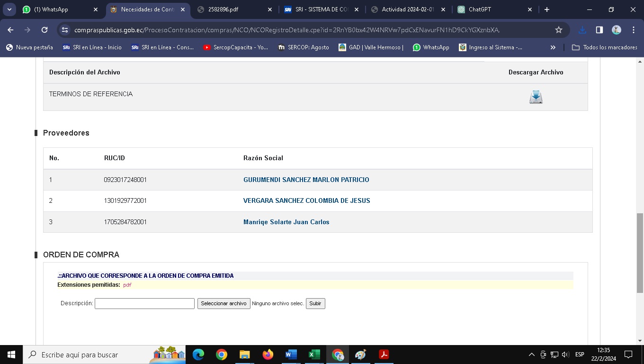Open Microsoft Word from the taskbar

tap(291, 355)
